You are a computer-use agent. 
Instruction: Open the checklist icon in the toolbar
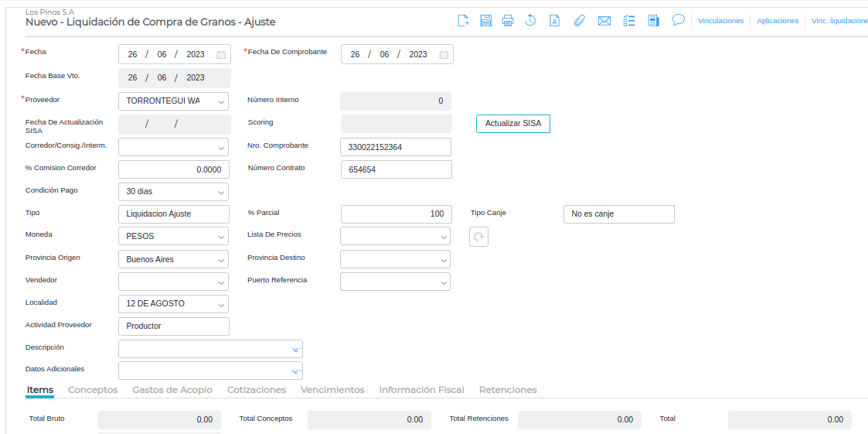tap(629, 21)
